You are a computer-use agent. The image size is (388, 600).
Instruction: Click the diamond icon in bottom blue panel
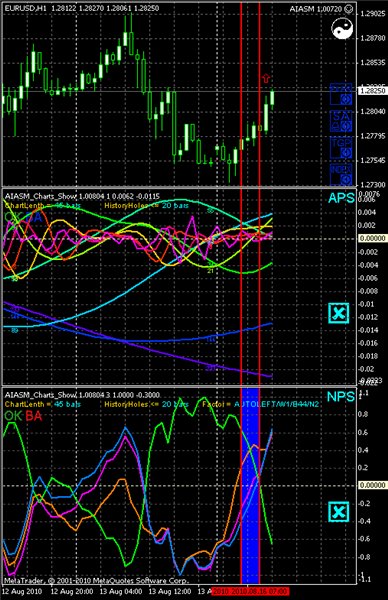pyautogui.click(x=346, y=179)
